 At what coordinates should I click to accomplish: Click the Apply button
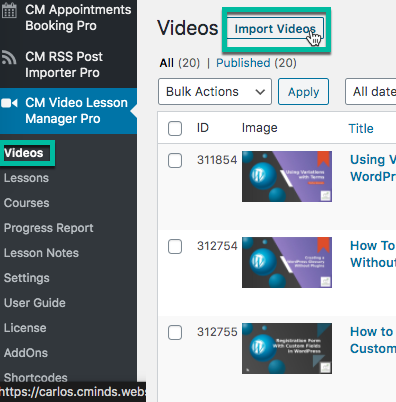[303, 92]
